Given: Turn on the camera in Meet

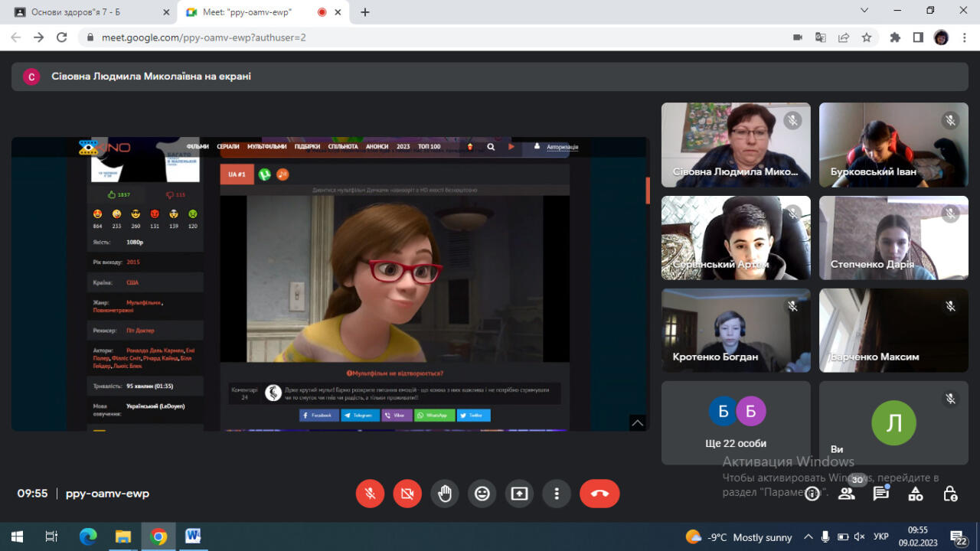Looking at the screenshot, I should tap(407, 494).
